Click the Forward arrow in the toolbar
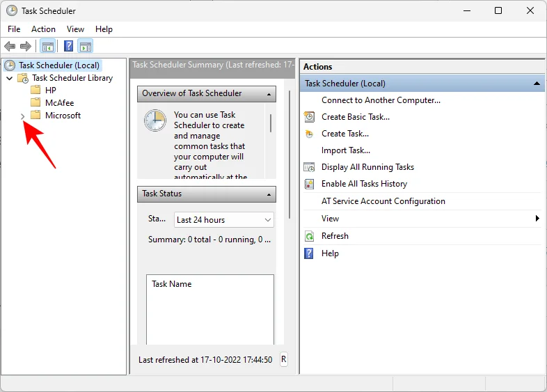This screenshot has height=392, width=547. [26, 47]
